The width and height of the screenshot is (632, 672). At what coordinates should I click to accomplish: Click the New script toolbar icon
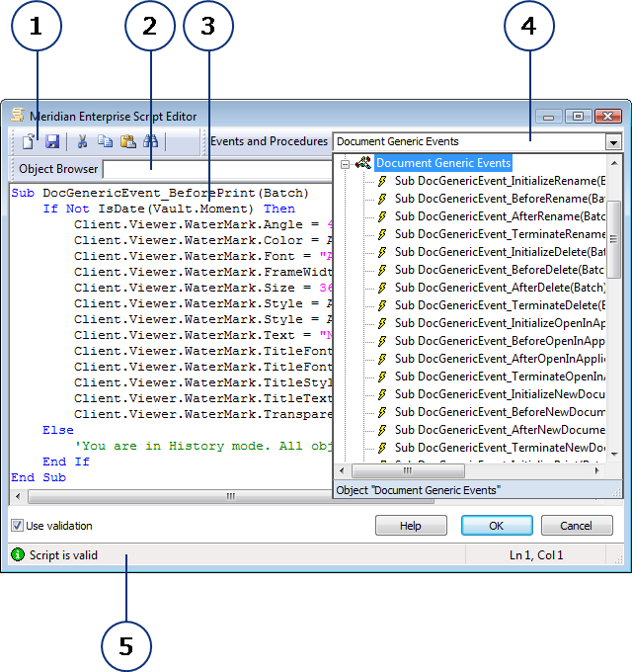29,141
